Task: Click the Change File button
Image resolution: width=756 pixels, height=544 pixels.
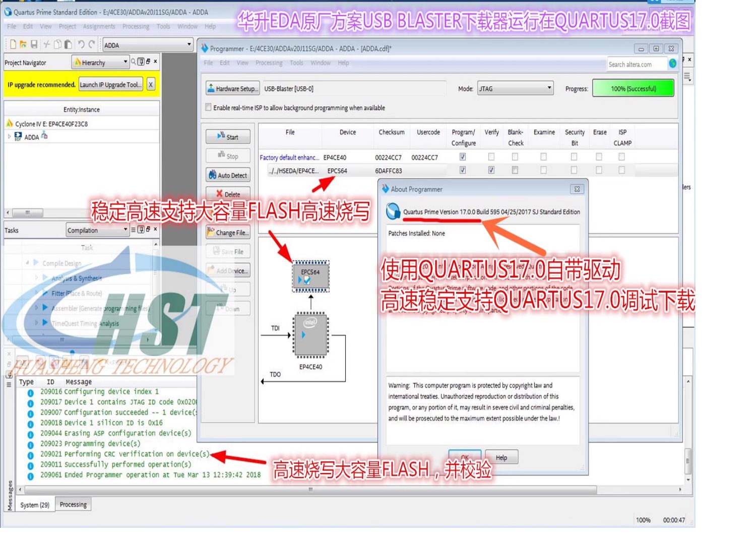Action: tap(228, 232)
